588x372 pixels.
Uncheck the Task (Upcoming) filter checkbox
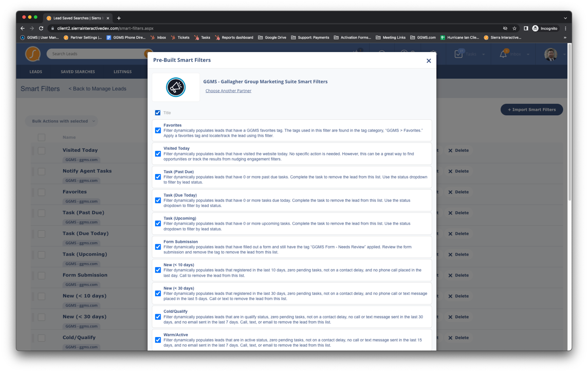[158, 224]
